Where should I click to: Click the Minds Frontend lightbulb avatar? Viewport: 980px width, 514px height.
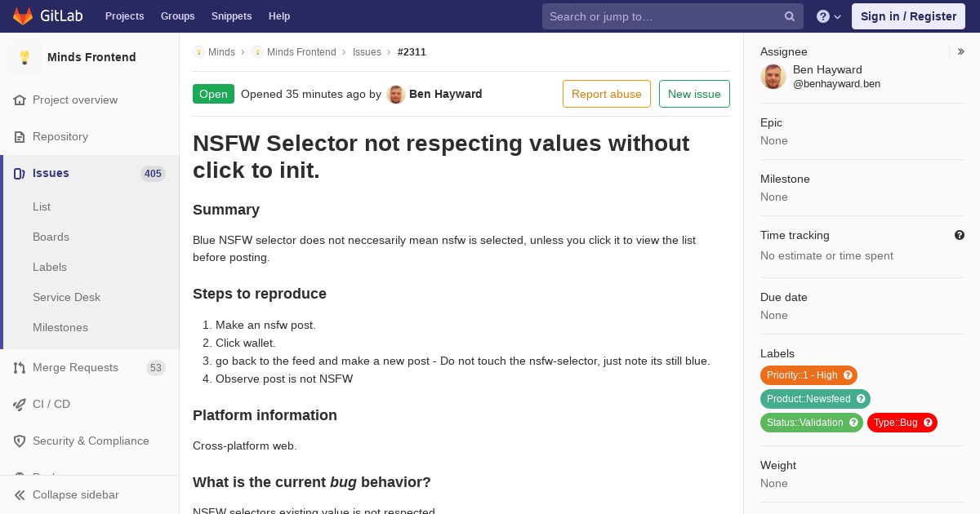pyautogui.click(x=24, y=57)
